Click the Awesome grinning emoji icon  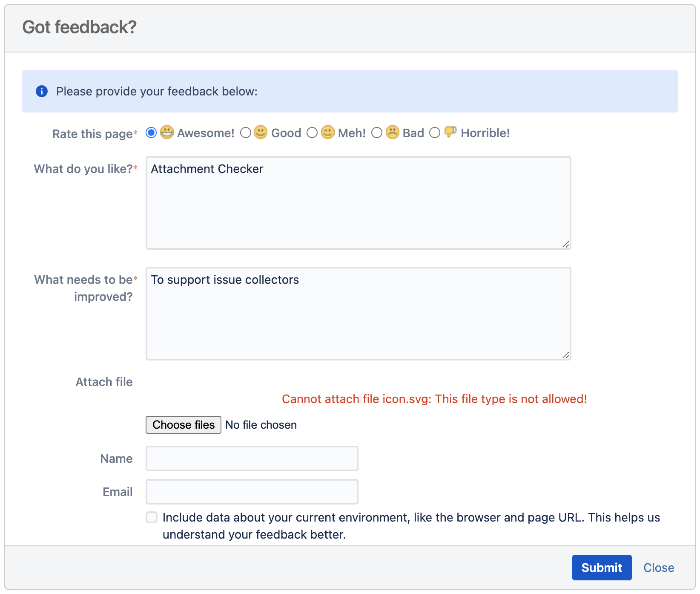167,133
